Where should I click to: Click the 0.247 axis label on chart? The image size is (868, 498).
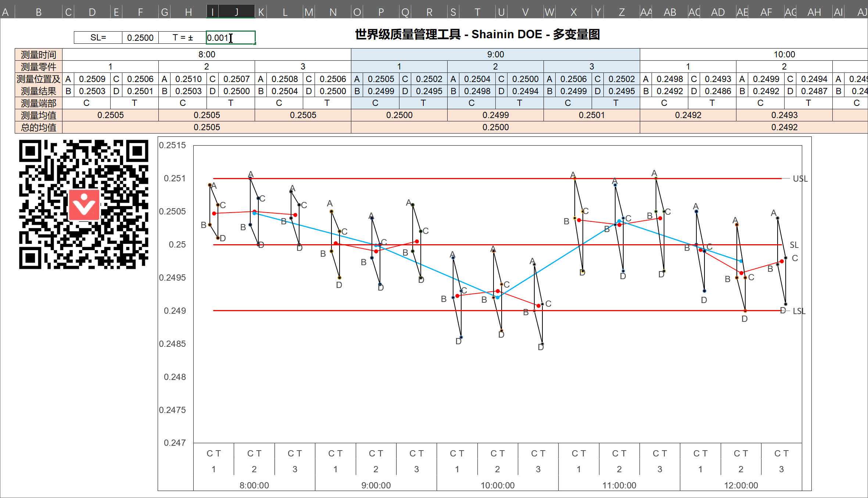[x=175, y=443]
